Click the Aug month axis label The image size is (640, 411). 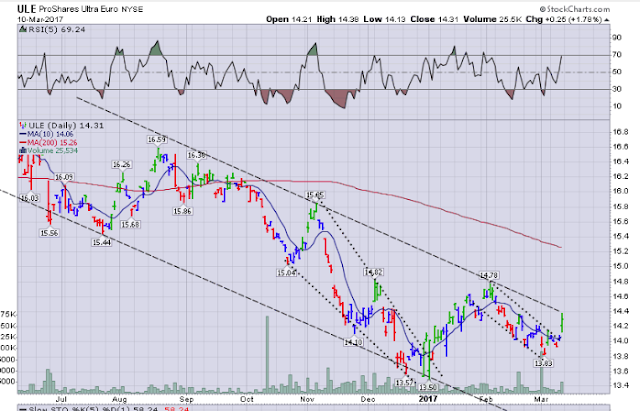click(120, 399)
